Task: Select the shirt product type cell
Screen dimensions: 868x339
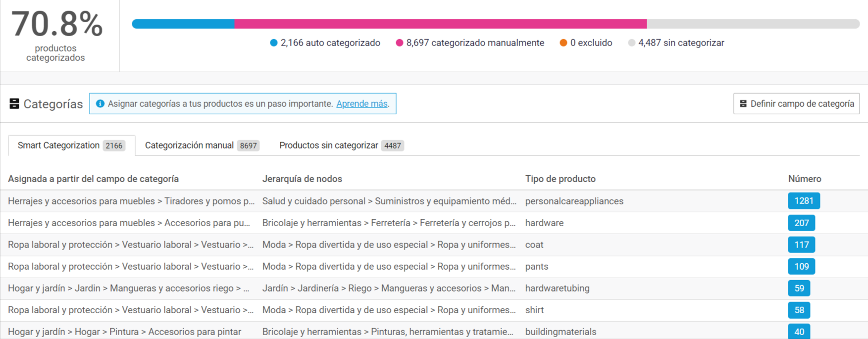Action: click(x=534, y=310)
